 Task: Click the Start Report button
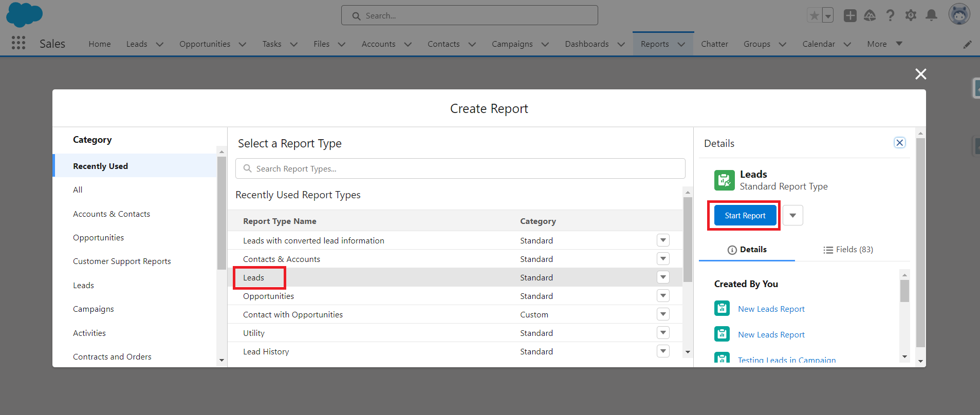[x=745, y=216]
